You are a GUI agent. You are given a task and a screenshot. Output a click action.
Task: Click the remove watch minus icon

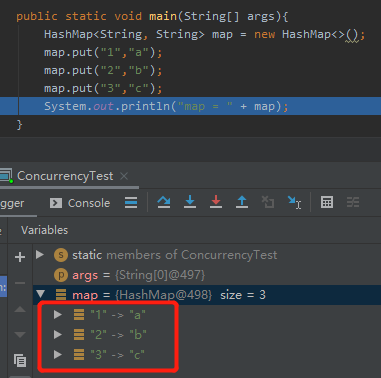[x=20, y=283]
